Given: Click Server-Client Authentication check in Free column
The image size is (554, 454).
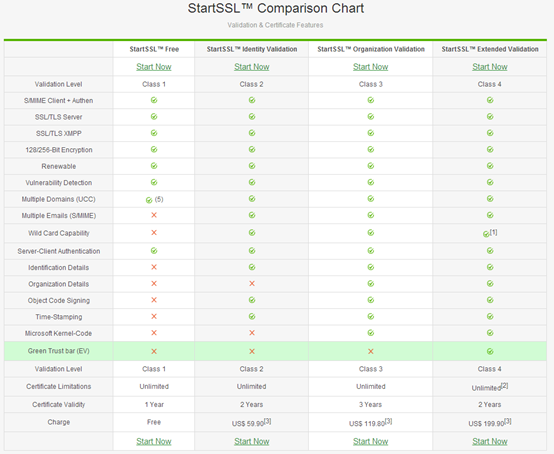Looking at the screenshot, I should click(154, 250).
